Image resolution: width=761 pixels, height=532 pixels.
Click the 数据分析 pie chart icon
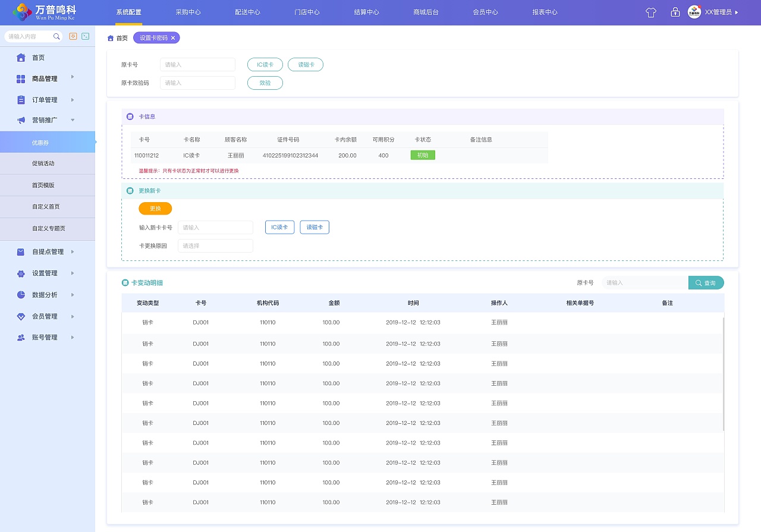coord(21,295)
